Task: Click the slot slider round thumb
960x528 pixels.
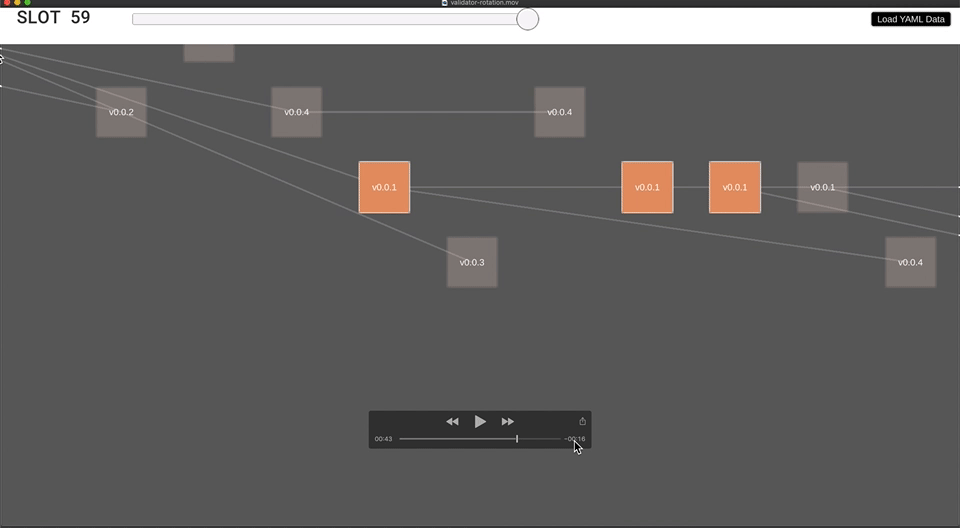Action: 527,19
